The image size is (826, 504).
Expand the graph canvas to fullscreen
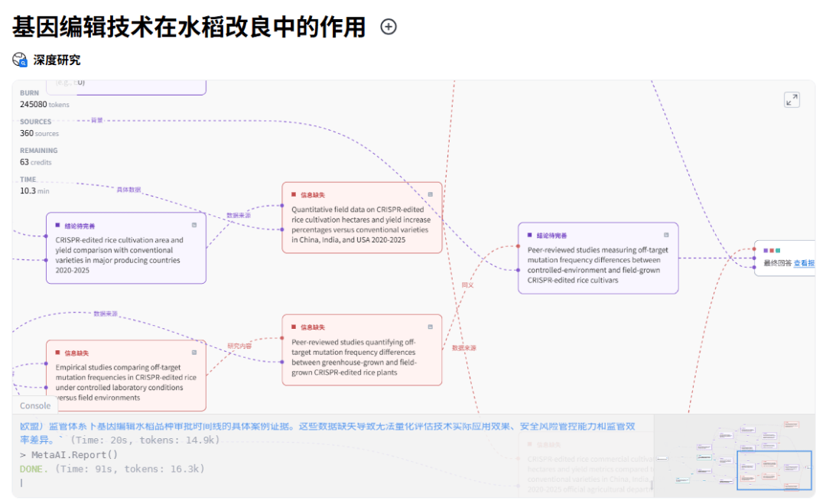point(792,100)
